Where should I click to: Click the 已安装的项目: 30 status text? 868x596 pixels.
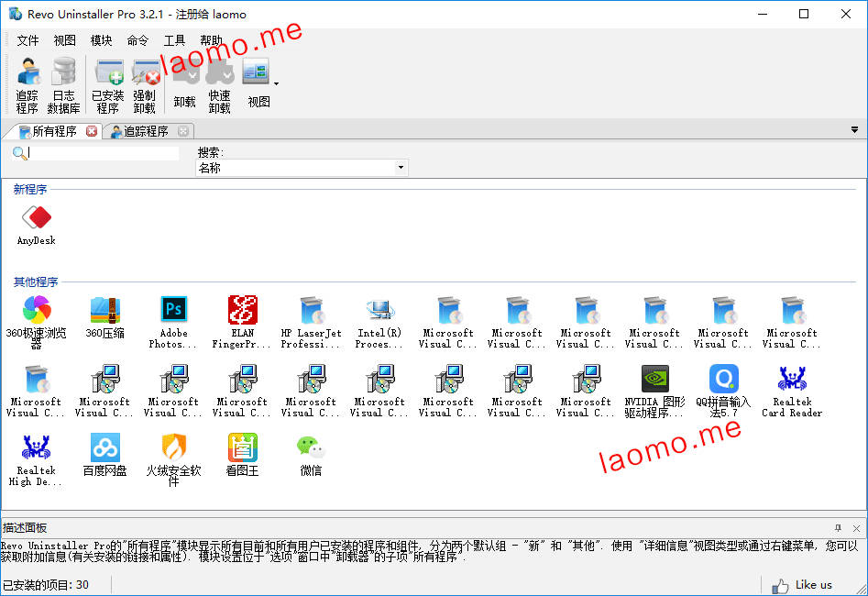coord(46,585)
